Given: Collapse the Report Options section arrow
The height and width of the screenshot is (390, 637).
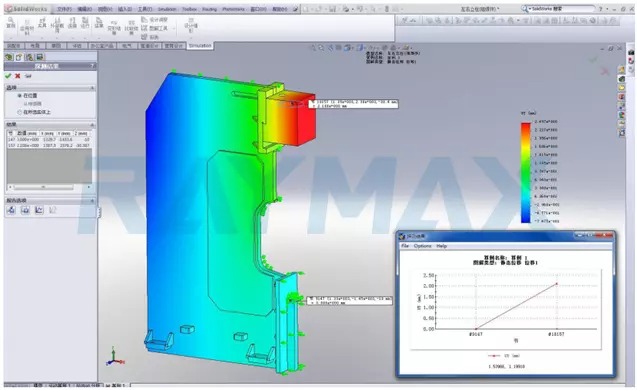Looking at the screenshot, I should click(92, 201).
